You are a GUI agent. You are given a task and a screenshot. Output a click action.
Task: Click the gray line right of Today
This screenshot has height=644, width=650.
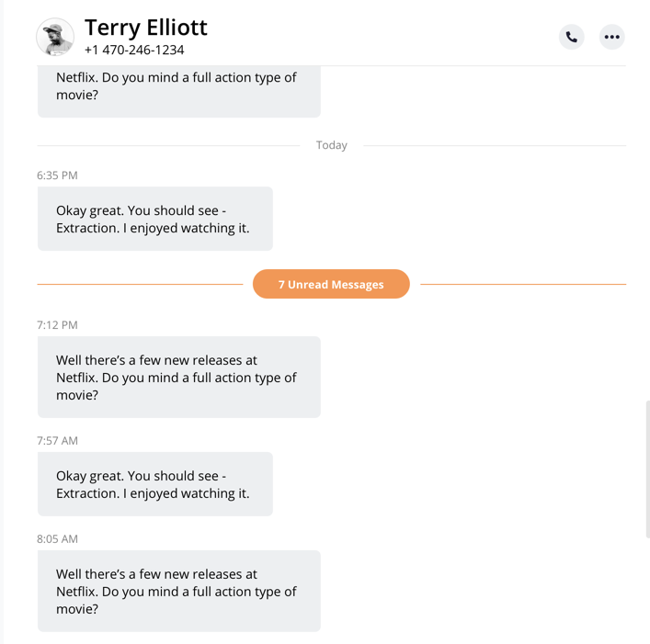coord(495,145)
